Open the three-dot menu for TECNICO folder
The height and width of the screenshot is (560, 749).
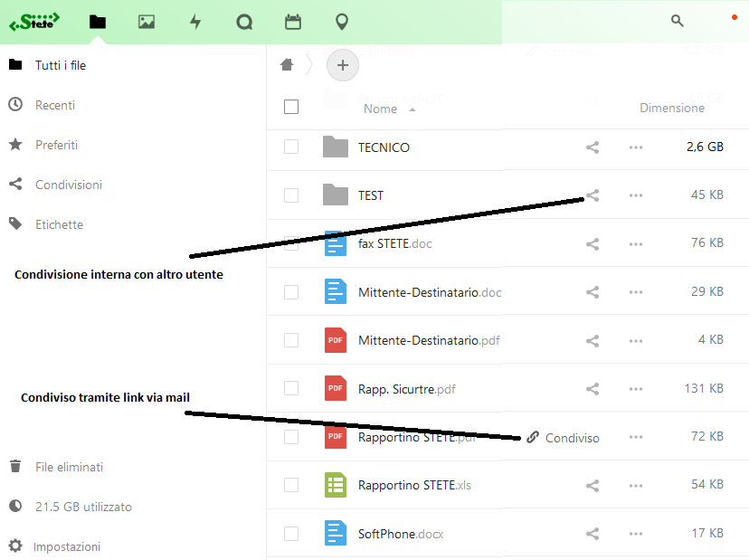pos(635,147)
